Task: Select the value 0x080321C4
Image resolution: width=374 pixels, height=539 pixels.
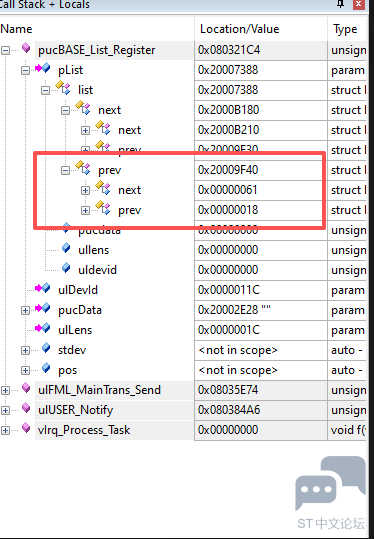Action: (229, 51)
